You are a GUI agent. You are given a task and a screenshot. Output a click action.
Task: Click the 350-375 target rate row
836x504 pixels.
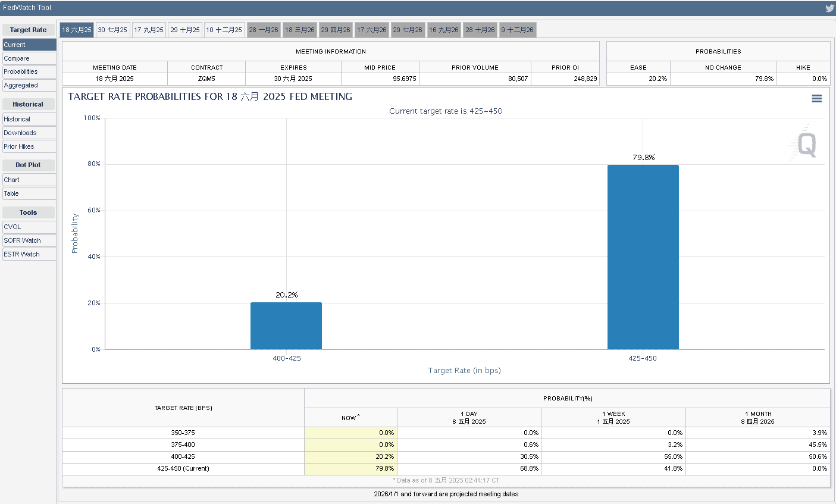pos(446,433)
